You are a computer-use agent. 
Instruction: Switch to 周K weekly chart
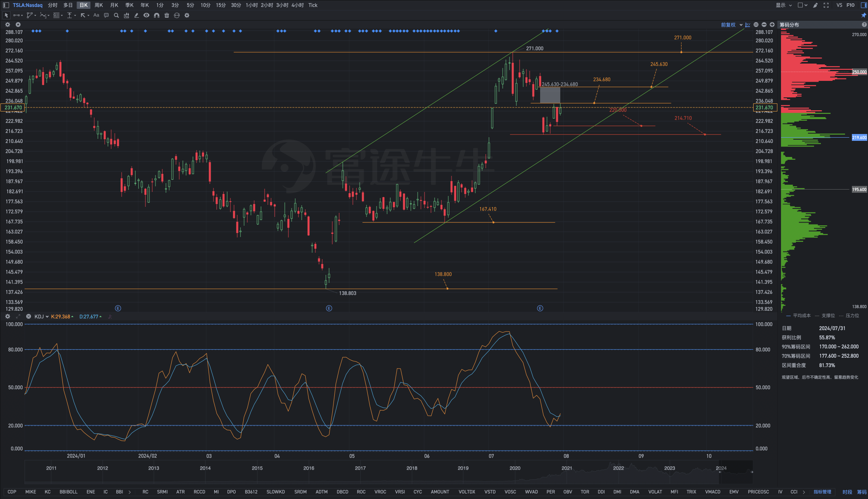coord(99,5)
